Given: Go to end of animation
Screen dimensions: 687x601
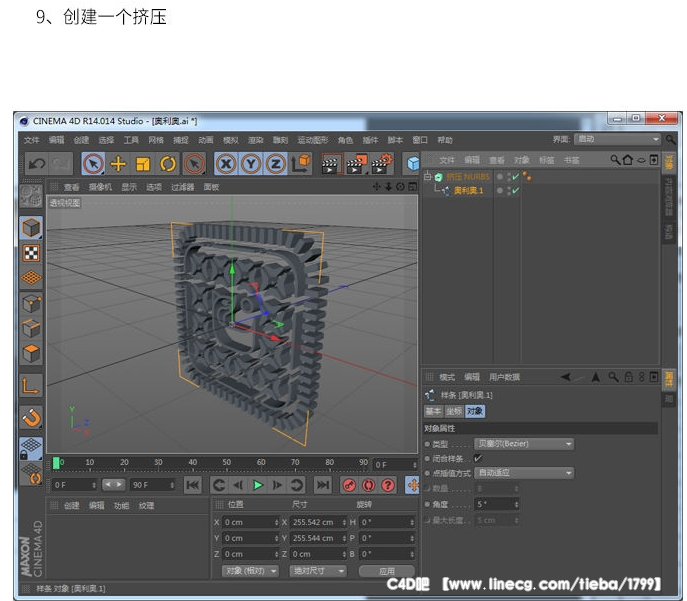Looking at the screenshot, I should tap(323, 485).
